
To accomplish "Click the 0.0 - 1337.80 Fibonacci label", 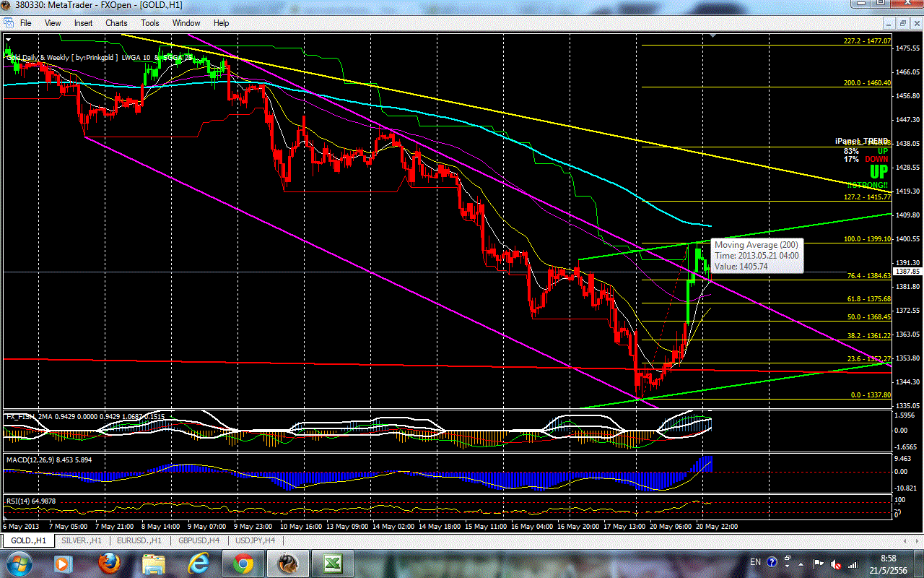I will tap(871, 395).
